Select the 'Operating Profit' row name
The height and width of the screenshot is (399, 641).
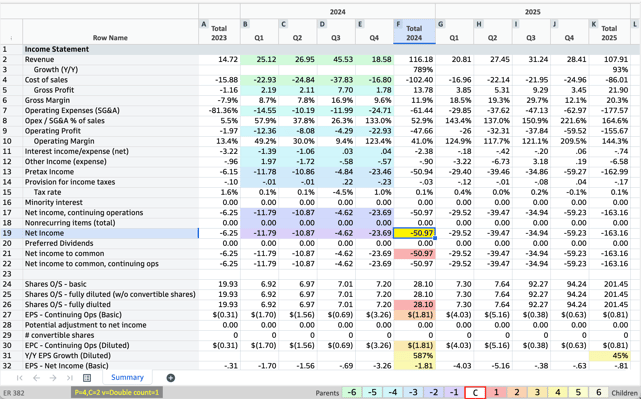pos(110,131)
